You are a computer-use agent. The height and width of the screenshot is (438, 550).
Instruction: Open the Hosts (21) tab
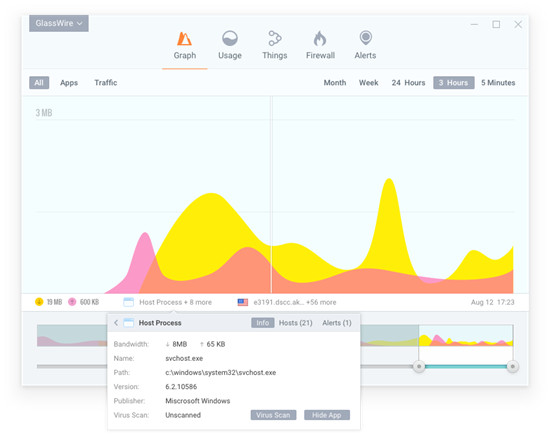pyautogui.click(x=295, y=323)
